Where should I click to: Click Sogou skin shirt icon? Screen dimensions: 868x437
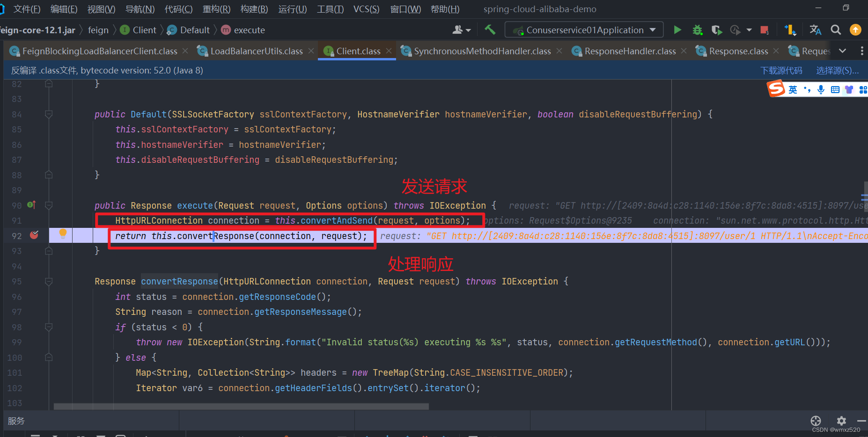coord(849,89)
